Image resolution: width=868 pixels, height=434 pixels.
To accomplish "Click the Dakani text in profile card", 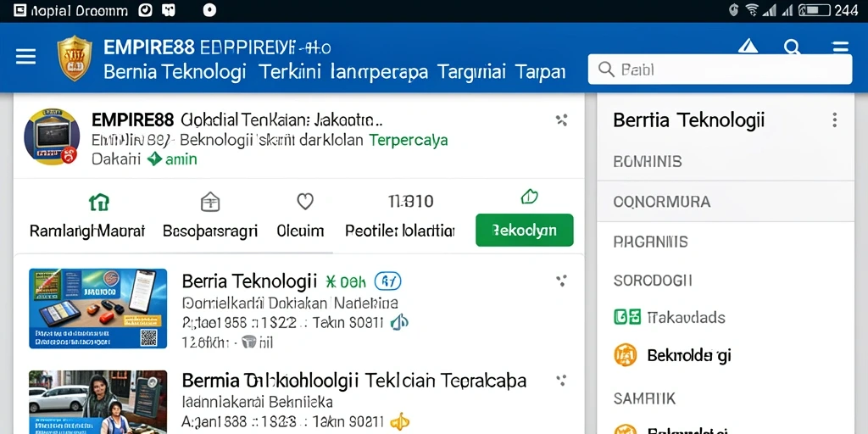I will pyautogui.click(x=115, y=159).
